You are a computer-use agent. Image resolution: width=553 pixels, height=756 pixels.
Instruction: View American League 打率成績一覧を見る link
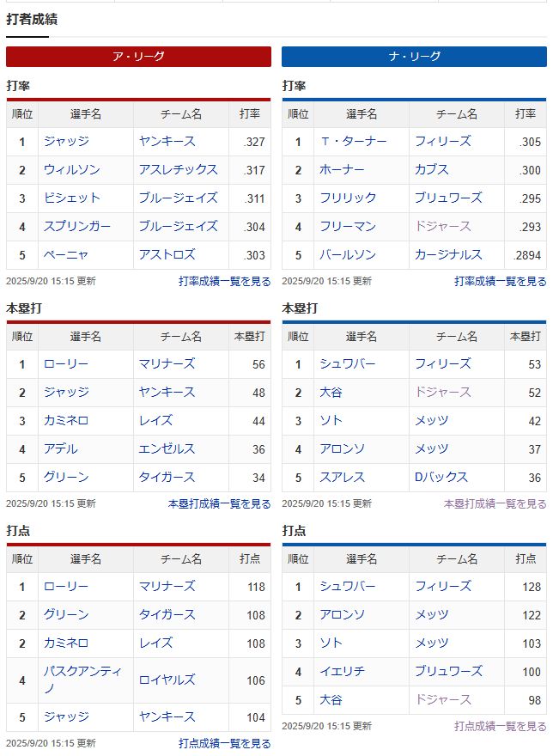(224, 281)
